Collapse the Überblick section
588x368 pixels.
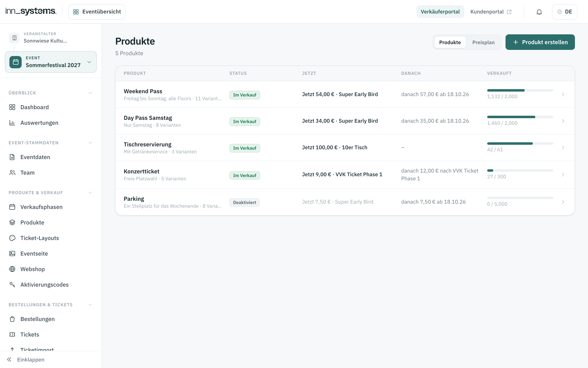tap(90, 93)
